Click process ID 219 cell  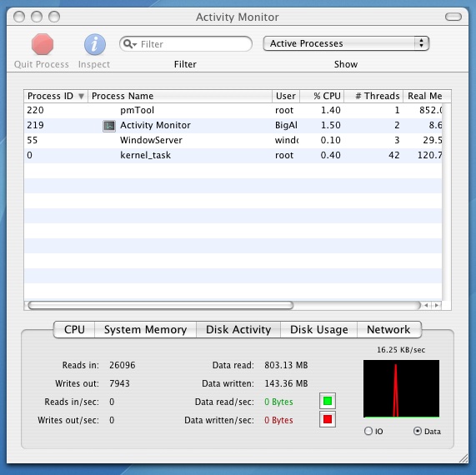(35, 125)
